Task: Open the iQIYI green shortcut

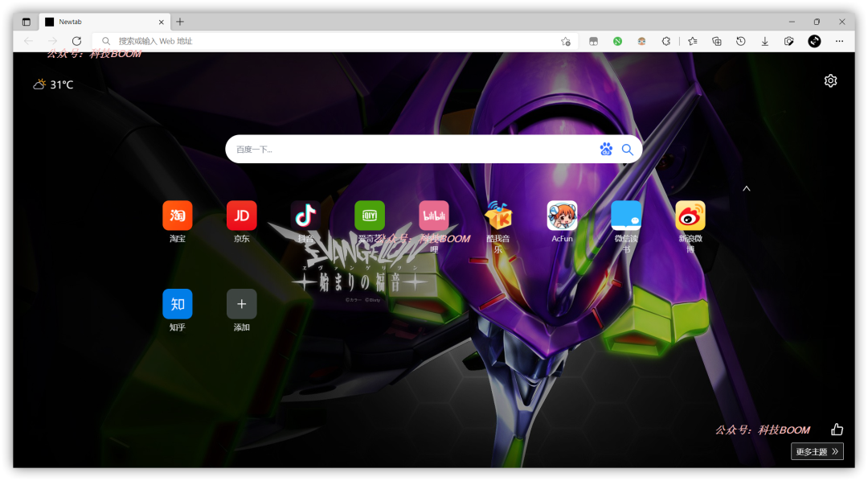Action: tap(370, 216)
